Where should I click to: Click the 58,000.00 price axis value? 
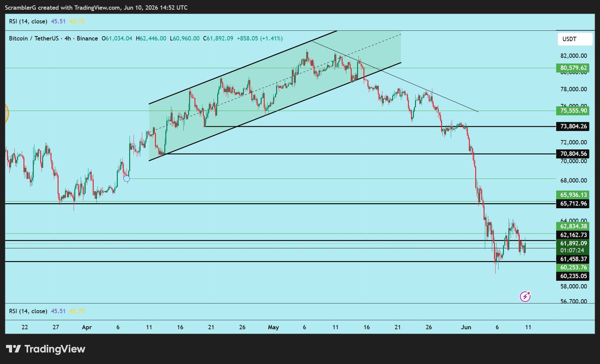tap(573, 287)
